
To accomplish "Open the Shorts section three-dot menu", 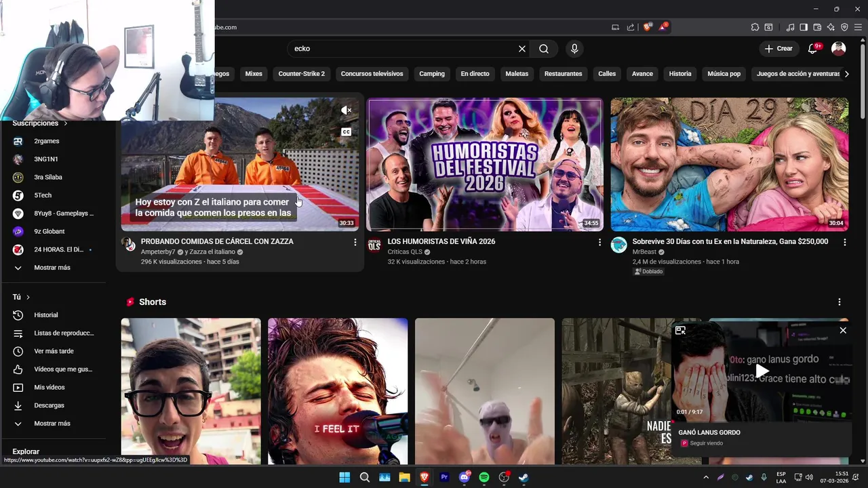I will 839,302.
